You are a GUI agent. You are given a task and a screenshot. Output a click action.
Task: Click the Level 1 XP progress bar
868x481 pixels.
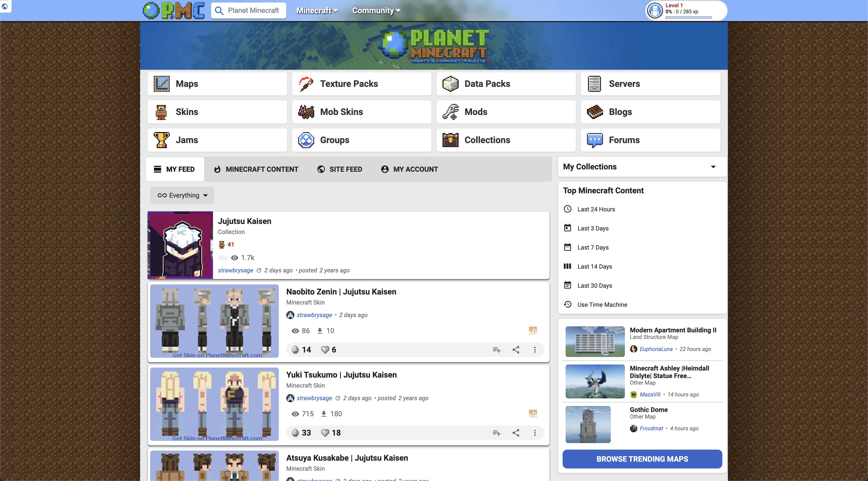688,17
